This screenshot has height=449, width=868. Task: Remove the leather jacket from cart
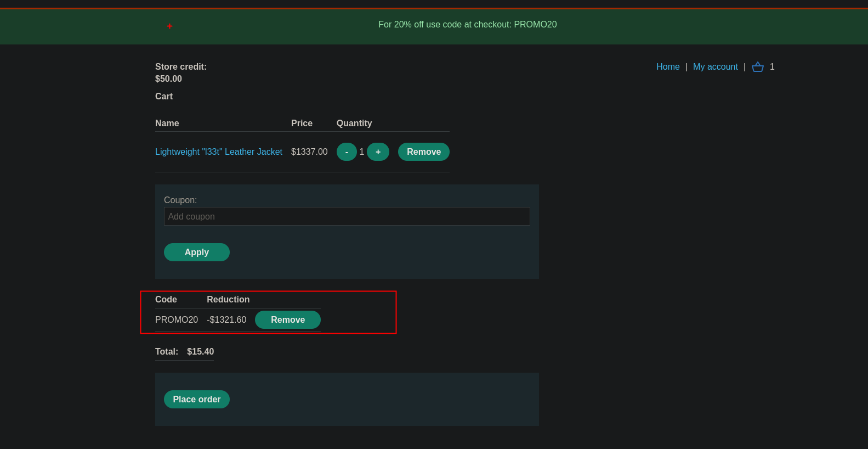pos(423,152)
